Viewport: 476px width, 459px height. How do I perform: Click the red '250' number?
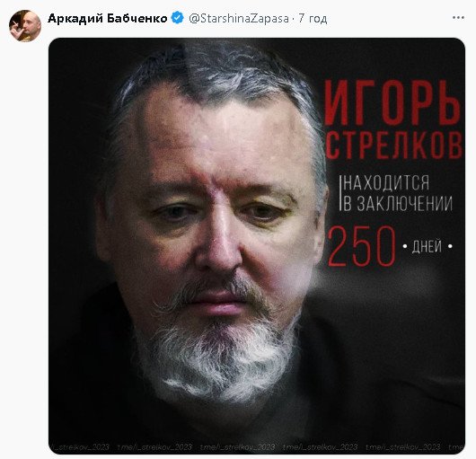click(x=362, y=246)
